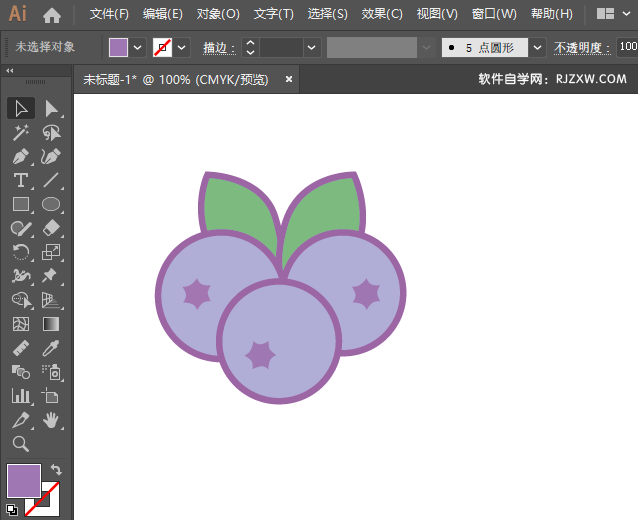Open the 效果(C) menu

(x=382, y=14)
